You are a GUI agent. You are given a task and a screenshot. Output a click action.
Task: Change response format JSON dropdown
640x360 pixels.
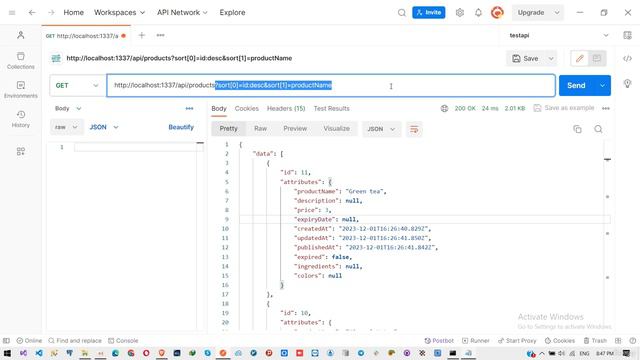pyautogui.click(x=381, y=129)
